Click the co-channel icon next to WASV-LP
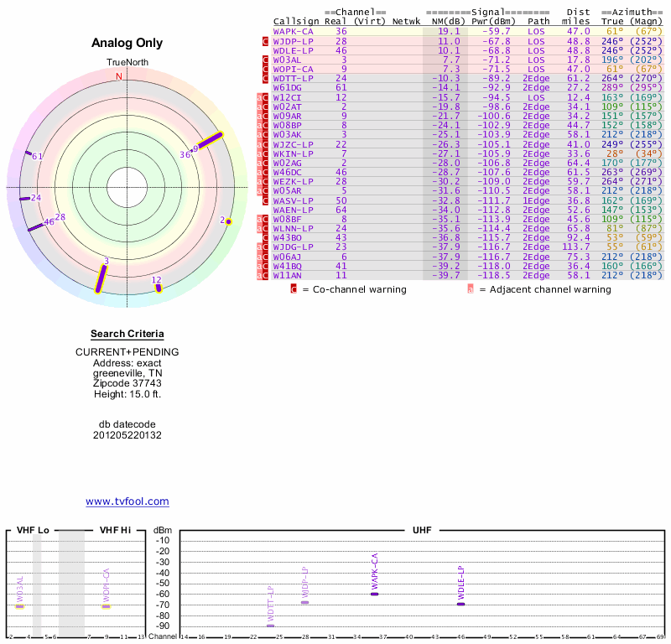The width and height of the screenshot is (671, 644). tap(266, 200)
